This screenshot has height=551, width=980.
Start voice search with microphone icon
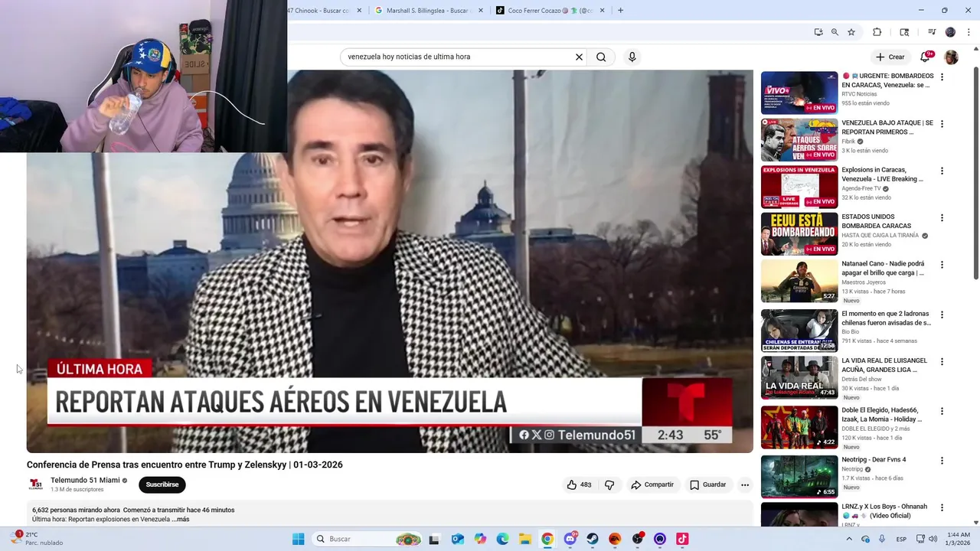(632, 57)
